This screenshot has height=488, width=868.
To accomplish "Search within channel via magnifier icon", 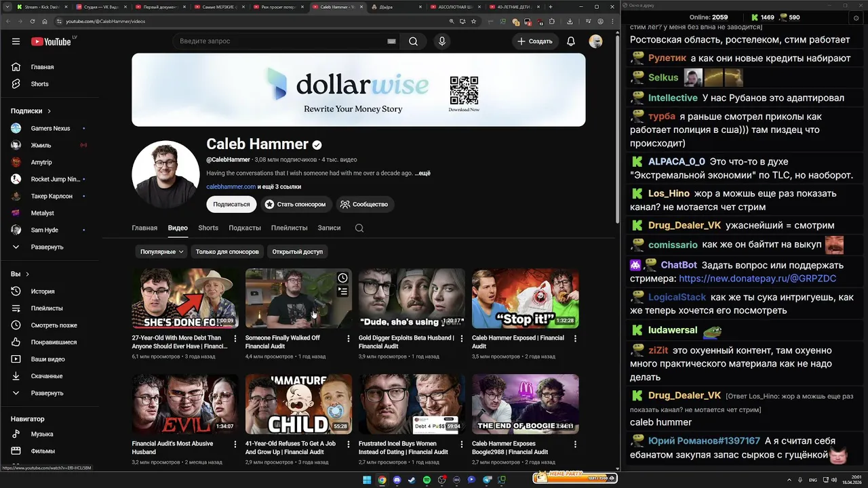I will tap(359, 228).
